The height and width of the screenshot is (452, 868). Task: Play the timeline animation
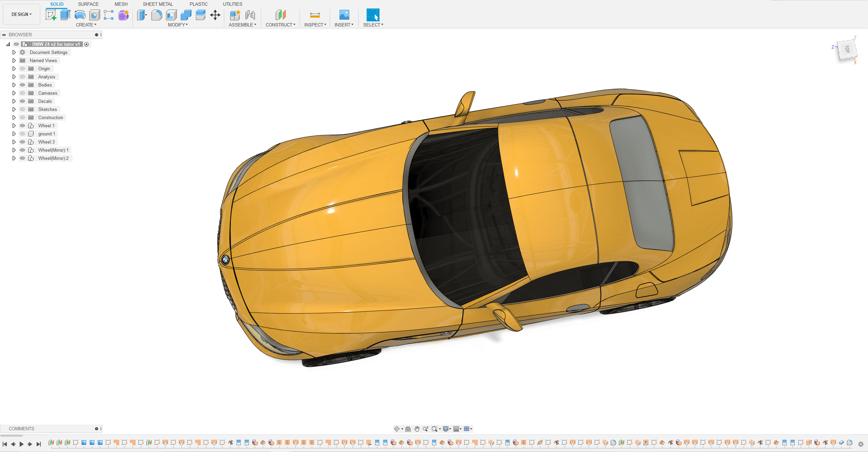click(21, 444)
